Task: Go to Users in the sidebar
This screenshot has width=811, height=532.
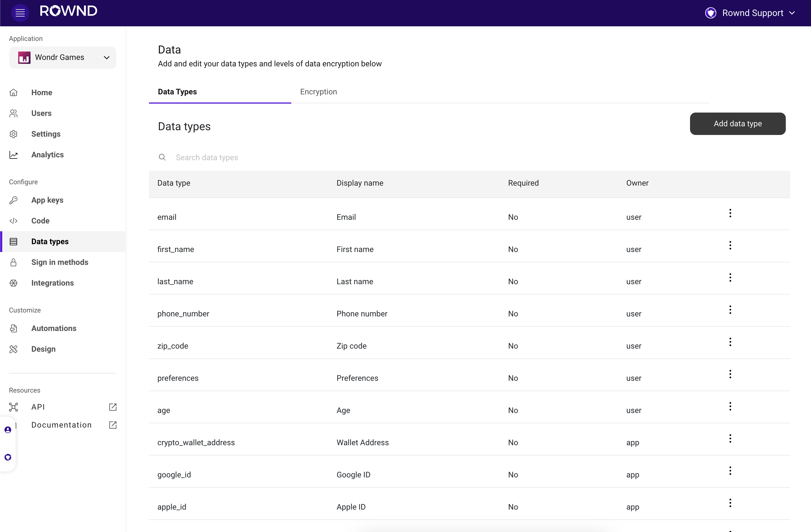Action: pos(41,113)
